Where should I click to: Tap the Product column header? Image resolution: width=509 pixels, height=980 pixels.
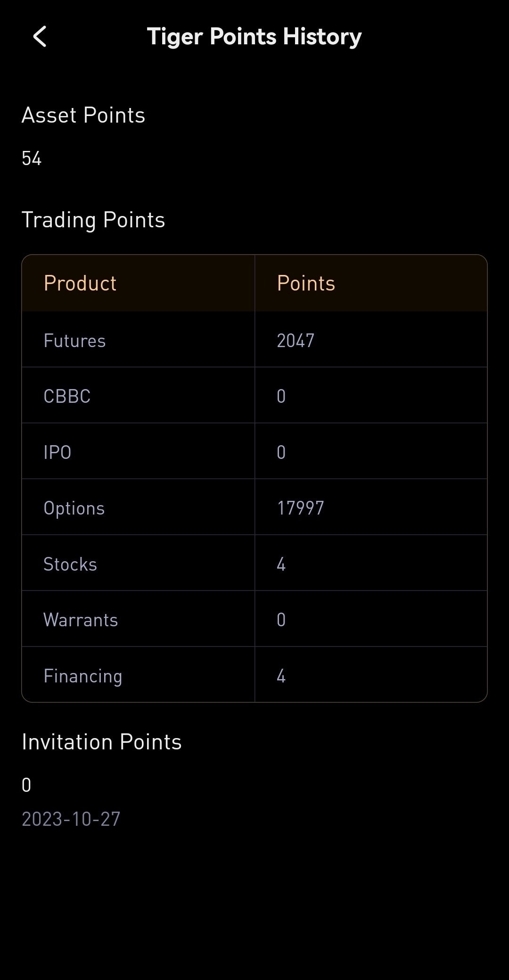(x=80, y=283)
